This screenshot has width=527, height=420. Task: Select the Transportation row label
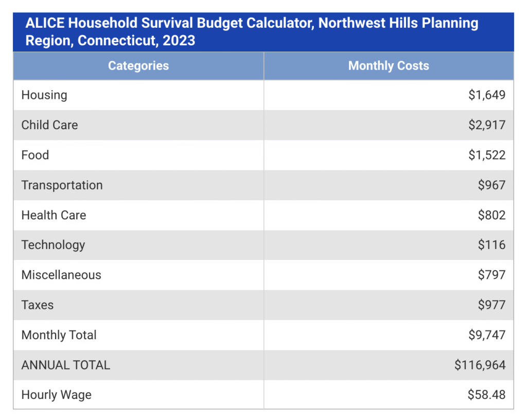tap(62, 185)
